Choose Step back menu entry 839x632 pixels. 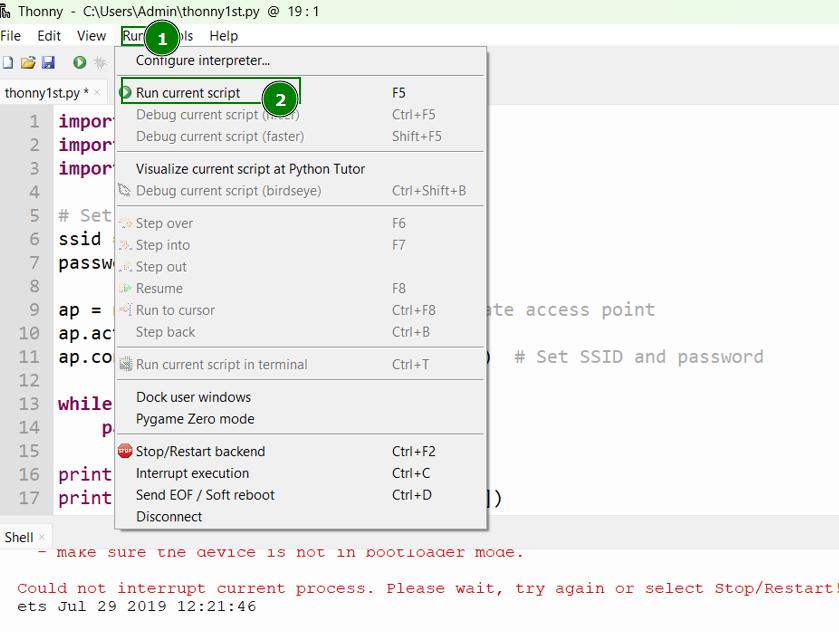tap(301, 332)
